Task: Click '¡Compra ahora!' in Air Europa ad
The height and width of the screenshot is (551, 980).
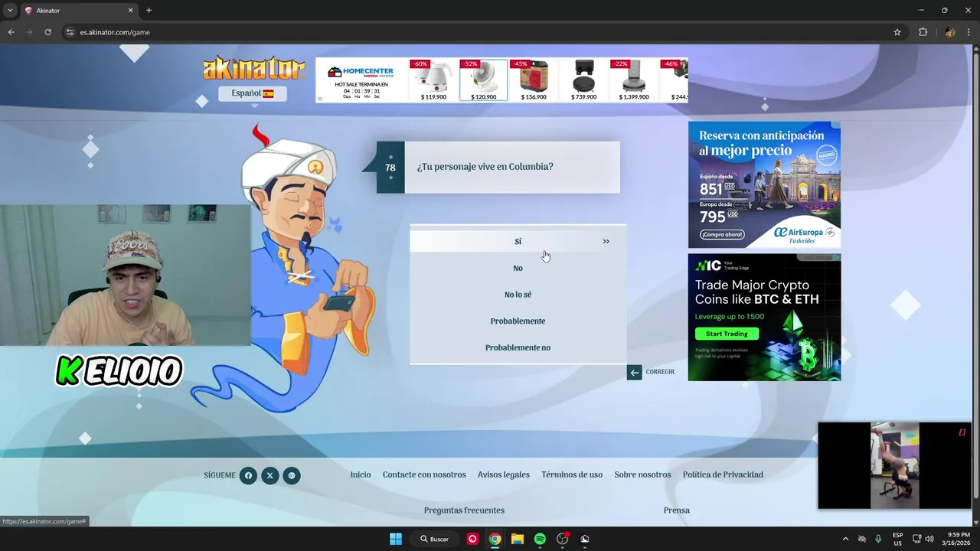Action: click(x=722, y=234)
